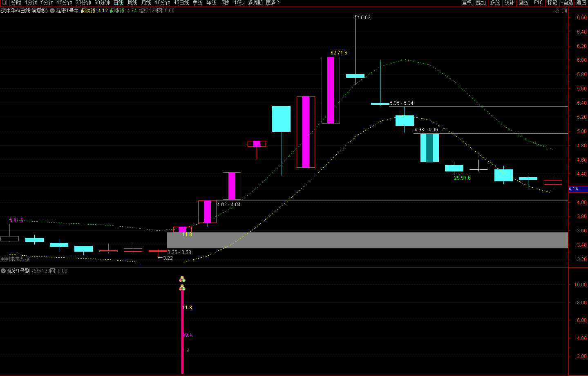Screen dimensions: 588x376
Task: Select the 5秒 period
Action: 225,2
